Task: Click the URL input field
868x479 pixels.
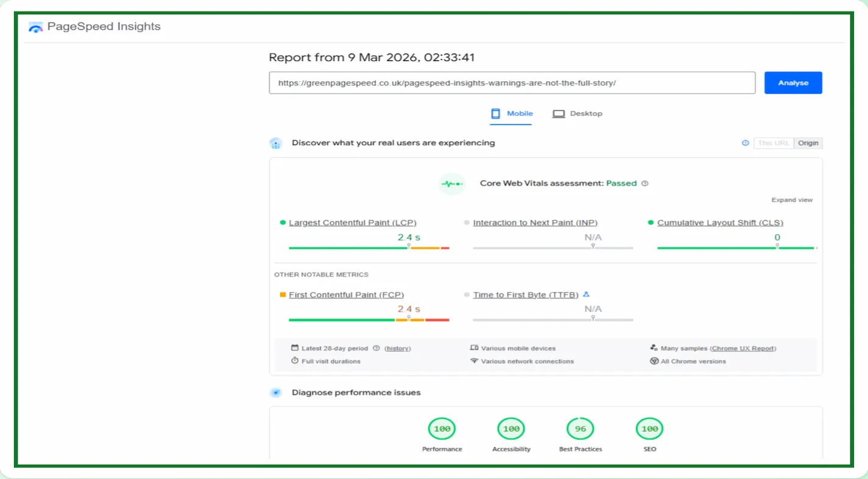Action: pyautogui.click(x=512, y=83)
